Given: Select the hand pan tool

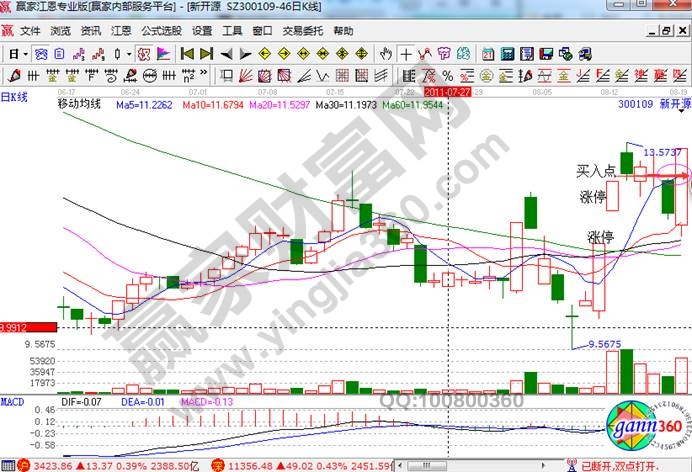Looking at the screenshot, I should (x=383, y=53).
